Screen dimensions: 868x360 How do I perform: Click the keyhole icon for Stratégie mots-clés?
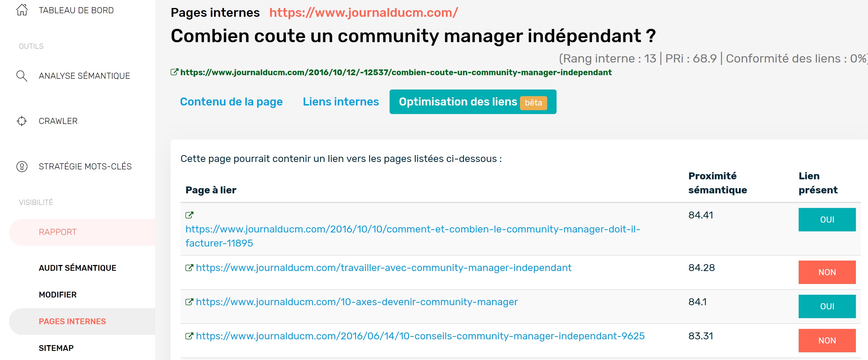22,166
